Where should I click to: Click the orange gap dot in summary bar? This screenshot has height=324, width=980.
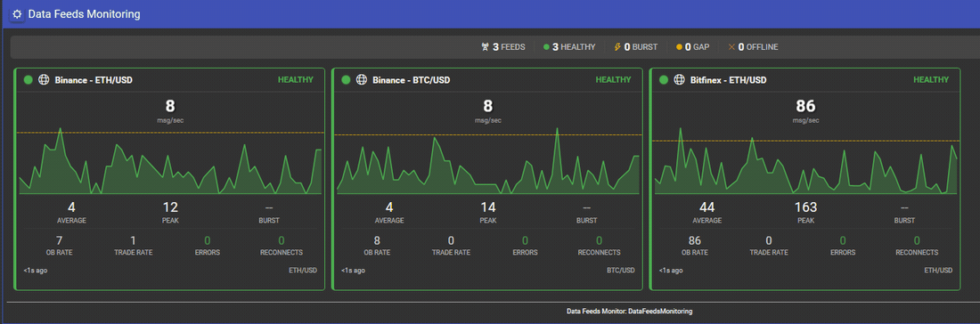pyautogui.click(x=680, y=47)
